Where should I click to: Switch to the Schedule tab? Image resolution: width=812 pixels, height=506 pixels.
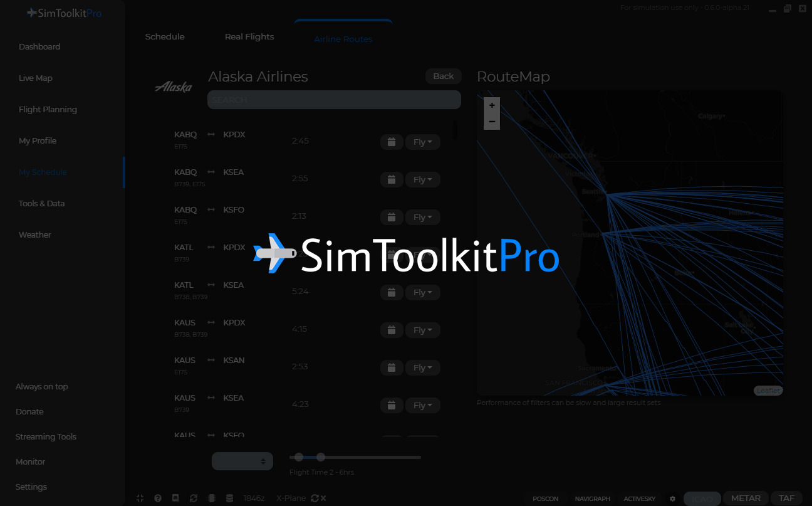coord(165,36)
